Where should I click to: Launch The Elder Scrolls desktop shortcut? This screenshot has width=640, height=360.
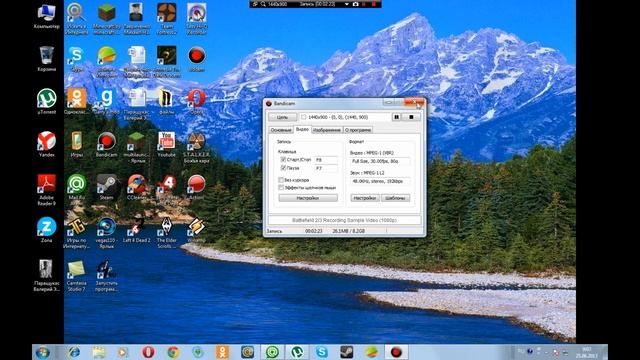click(x=167, y=233)
